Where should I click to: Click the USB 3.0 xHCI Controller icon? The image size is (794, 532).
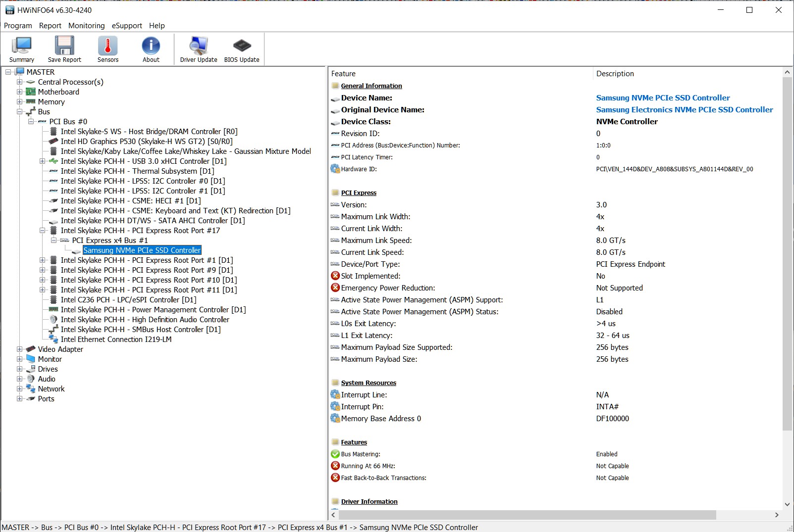coord(53,161)
